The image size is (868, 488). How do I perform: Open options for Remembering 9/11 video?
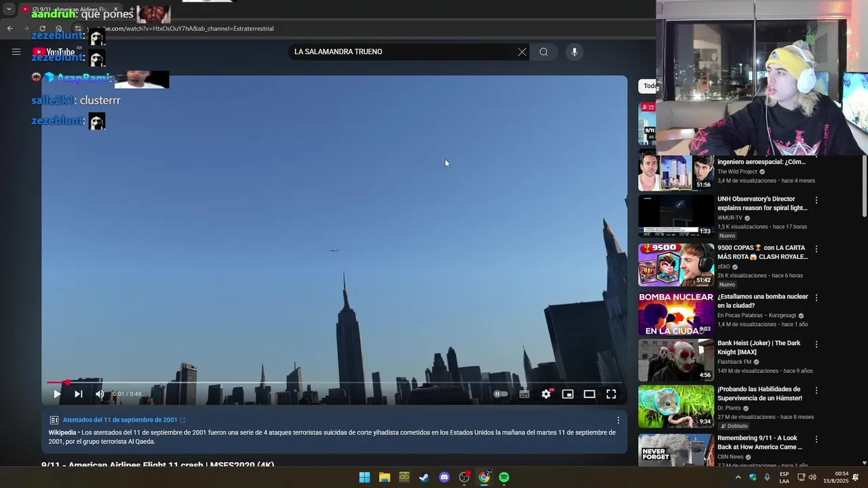[816, 439]
